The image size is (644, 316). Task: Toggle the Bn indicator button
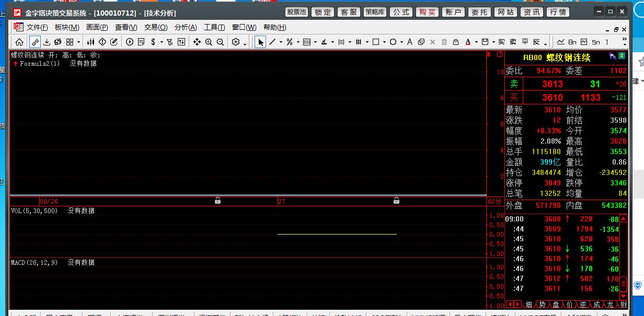click(x=572, y=42)
